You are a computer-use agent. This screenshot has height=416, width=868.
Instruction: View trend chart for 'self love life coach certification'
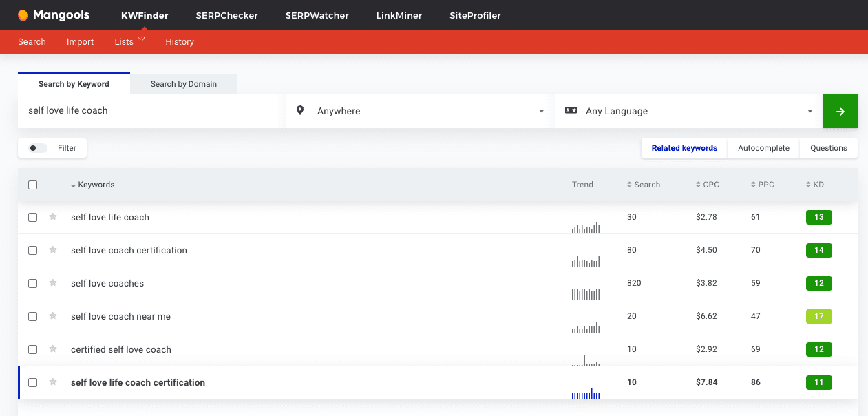586,393
